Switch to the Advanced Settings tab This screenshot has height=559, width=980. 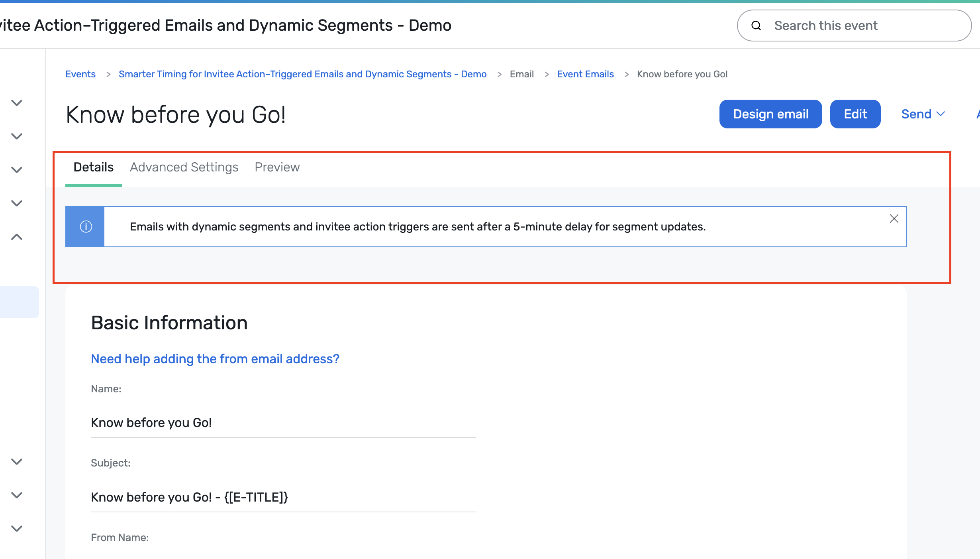tap(184, 167)
